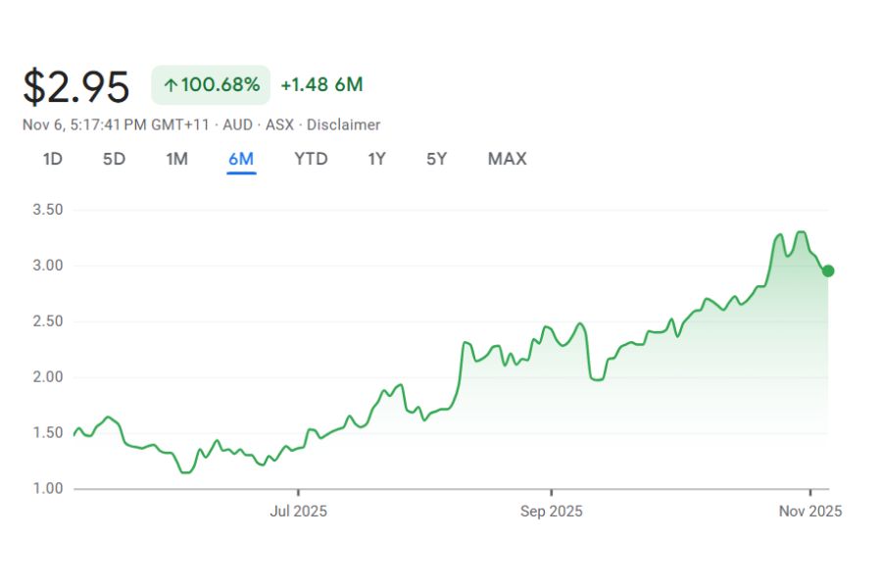This screenshot has height=588, width=882.
Task: Choose the 1M range tab
Action: pyautogui.click(x=176, y=159)
